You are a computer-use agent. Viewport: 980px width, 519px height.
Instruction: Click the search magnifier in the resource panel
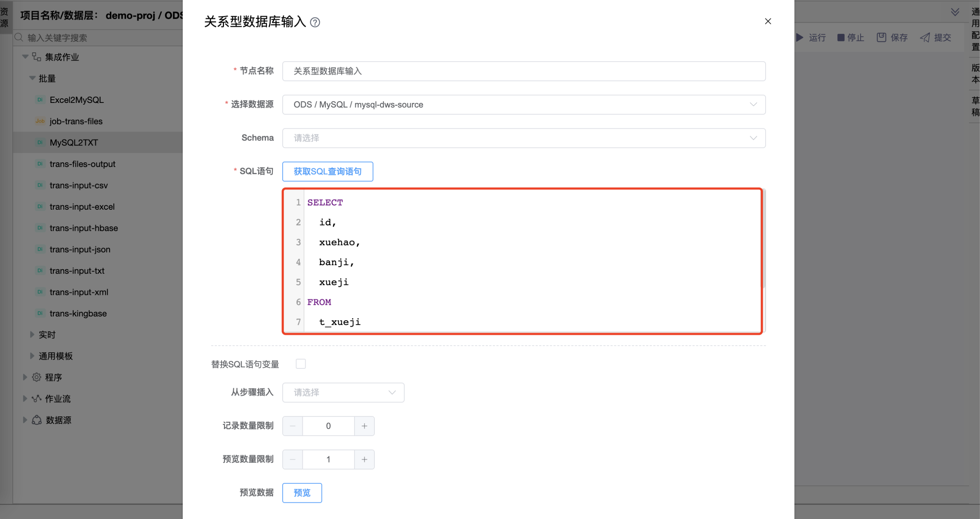tap(18, 37)
